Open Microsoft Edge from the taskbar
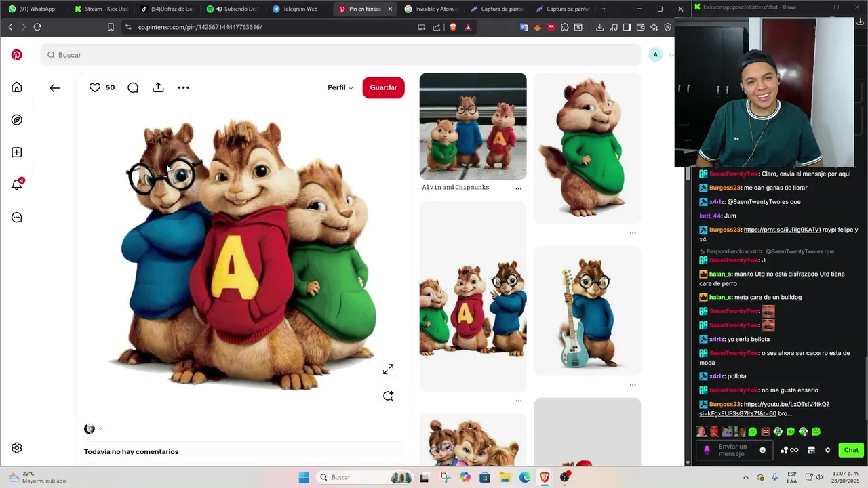 tap(525, 477)
